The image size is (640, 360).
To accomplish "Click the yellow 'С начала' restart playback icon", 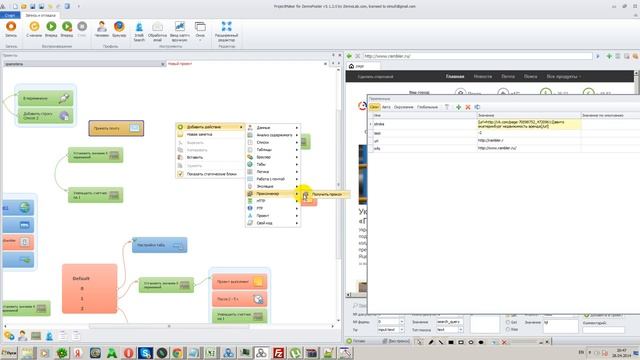I will click(x=34, y=27).
